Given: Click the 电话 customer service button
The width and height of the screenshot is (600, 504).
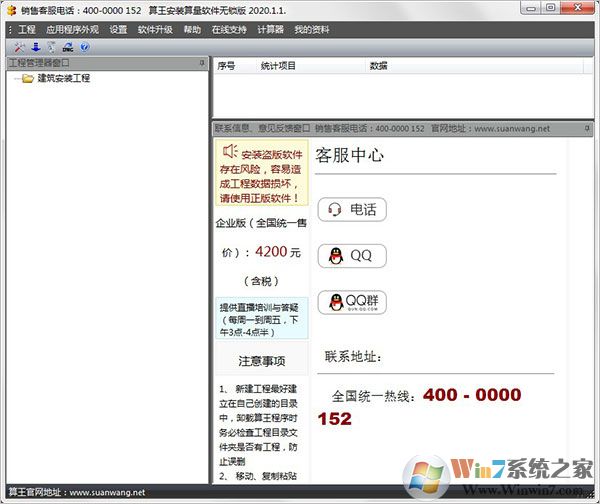Looking at the screenshot, I should coord(351,210).
